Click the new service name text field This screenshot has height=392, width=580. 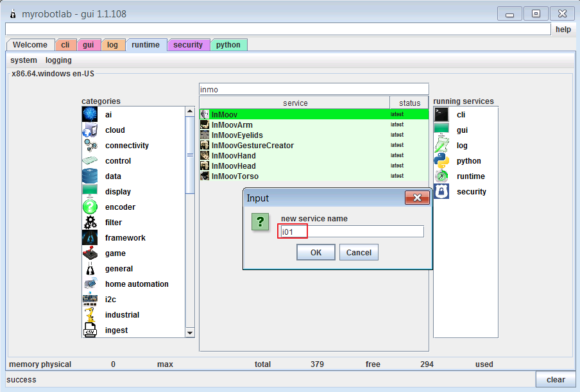(352, 232)
